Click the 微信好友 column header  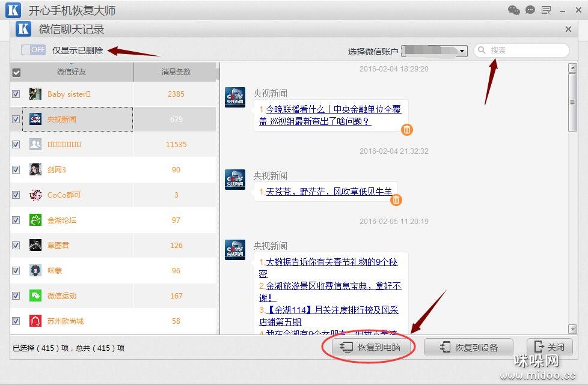click(x=72, y=72)
